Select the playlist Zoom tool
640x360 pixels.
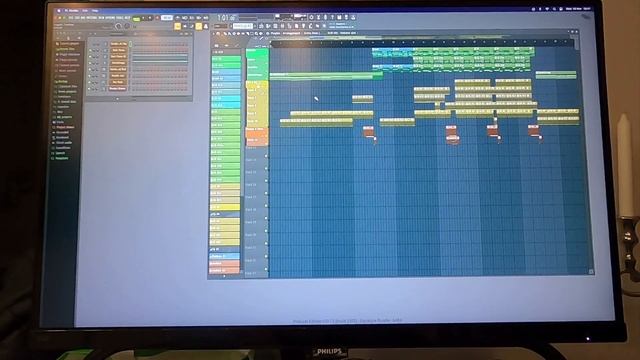(x=256, y=33)
